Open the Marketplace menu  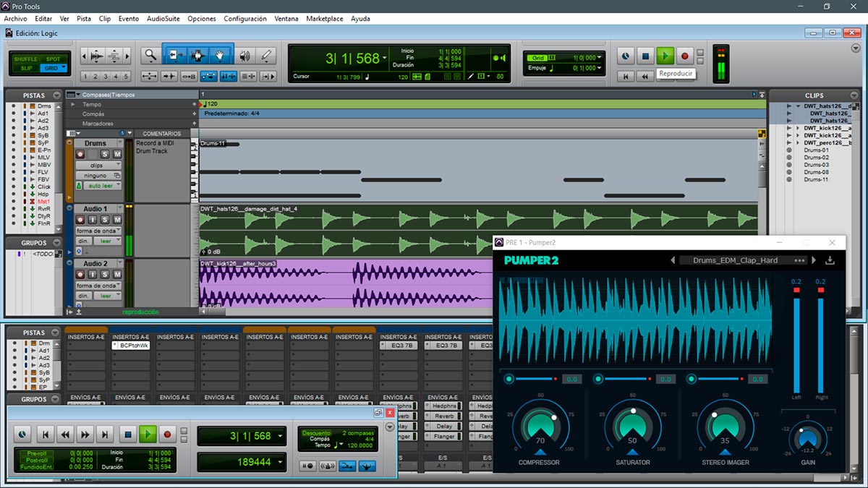[325, 19]
